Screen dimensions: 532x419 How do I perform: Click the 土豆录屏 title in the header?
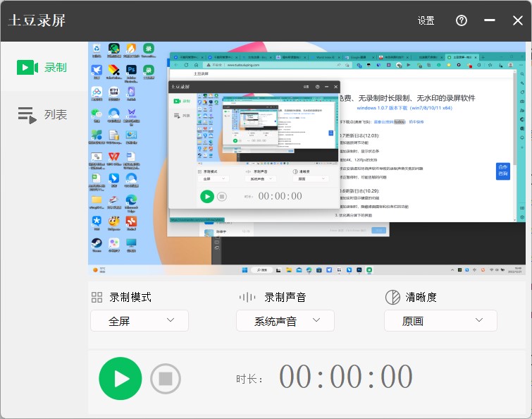37,20
